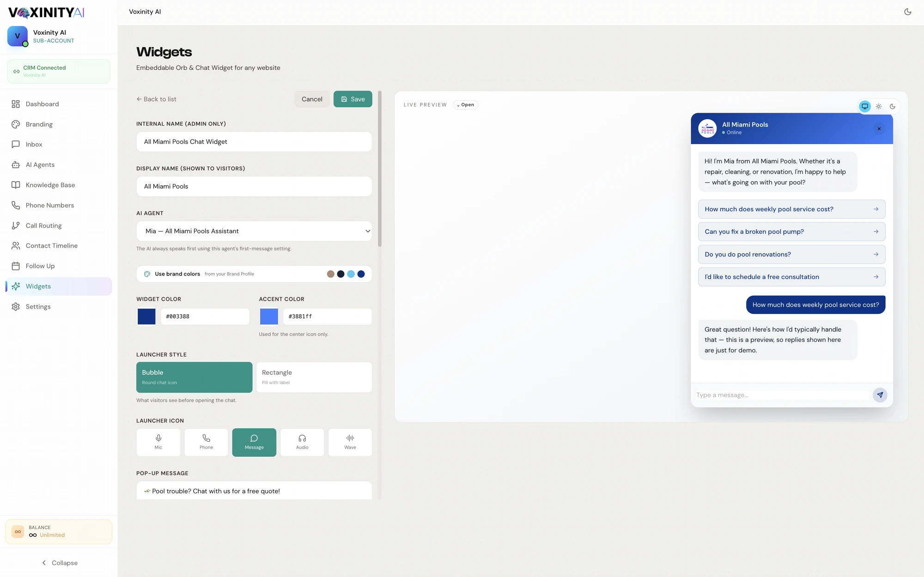Click the Cancel button

click(x=312, y=99)
